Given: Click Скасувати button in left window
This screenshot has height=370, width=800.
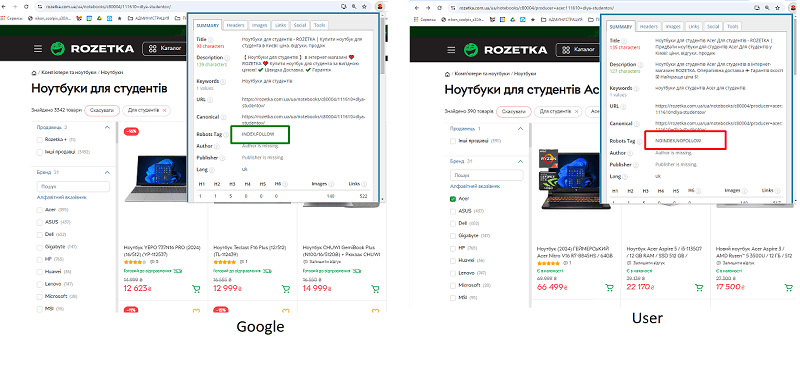Looking at the screenshot, I should [102, 110].
